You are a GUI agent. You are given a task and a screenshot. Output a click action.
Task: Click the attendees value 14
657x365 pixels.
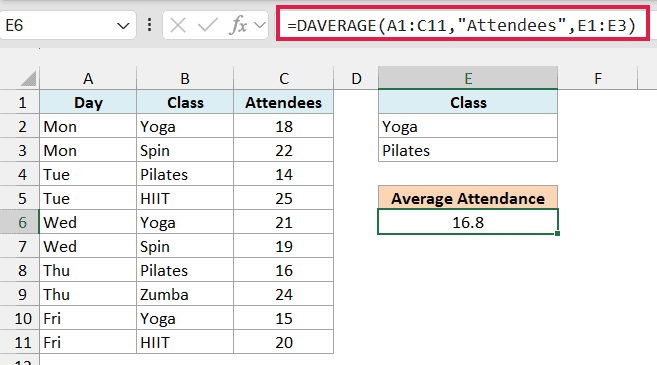pos(284,174)
